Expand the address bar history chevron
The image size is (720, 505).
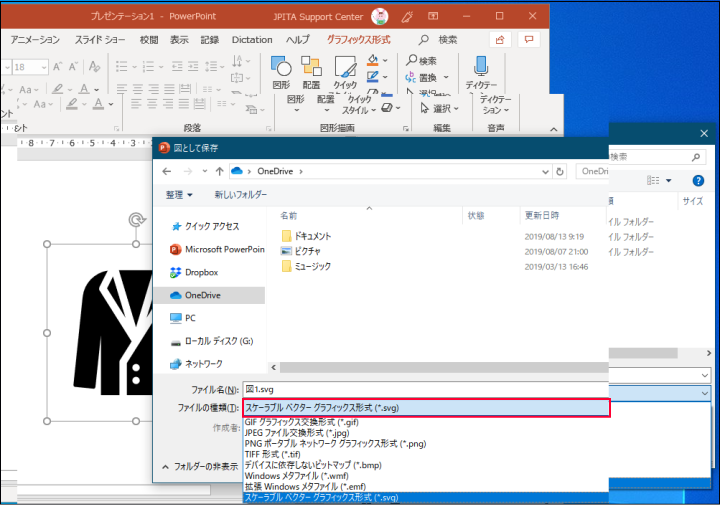tap(545, 172)
